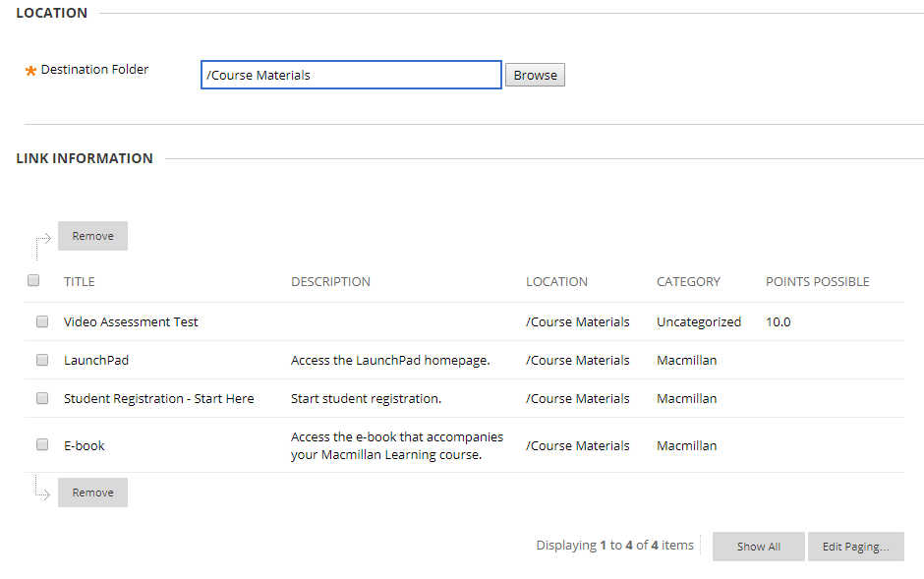This screenshot has width=924, height=579.
Task: Click the Browse button for Destination Folder
Action: pyautogui.click(x=535, y=75)
